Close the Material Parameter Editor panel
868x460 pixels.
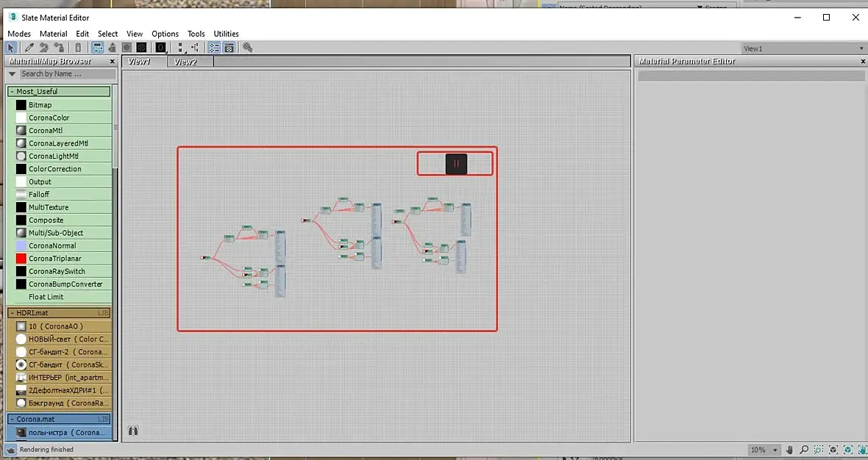pos(862,62)
